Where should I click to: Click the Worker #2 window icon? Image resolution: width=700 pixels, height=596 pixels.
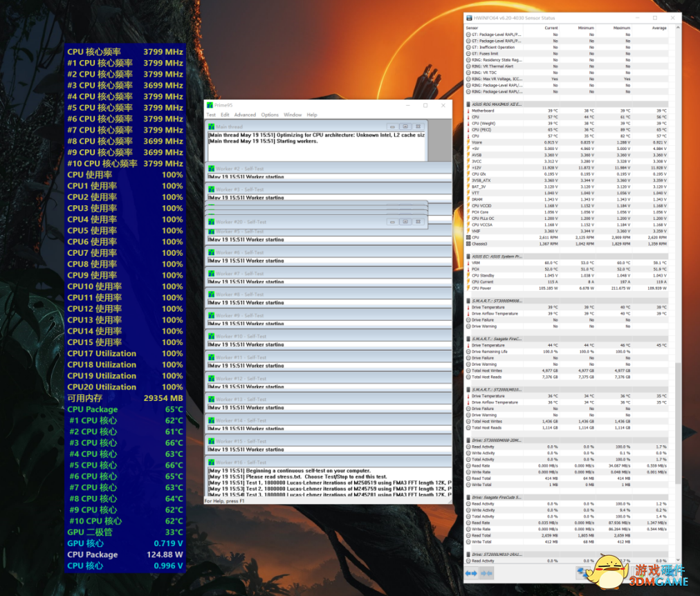[x=212, y=169]
